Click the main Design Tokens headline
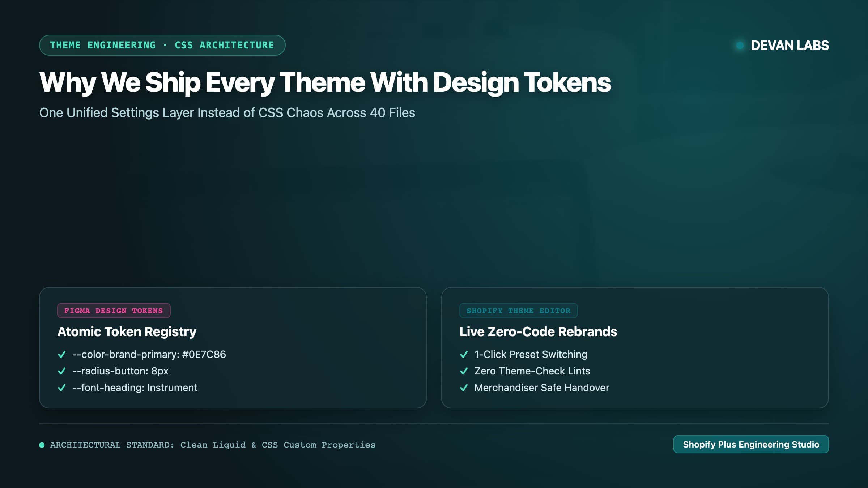The image size is (868, 488). [x=325, y=83]
